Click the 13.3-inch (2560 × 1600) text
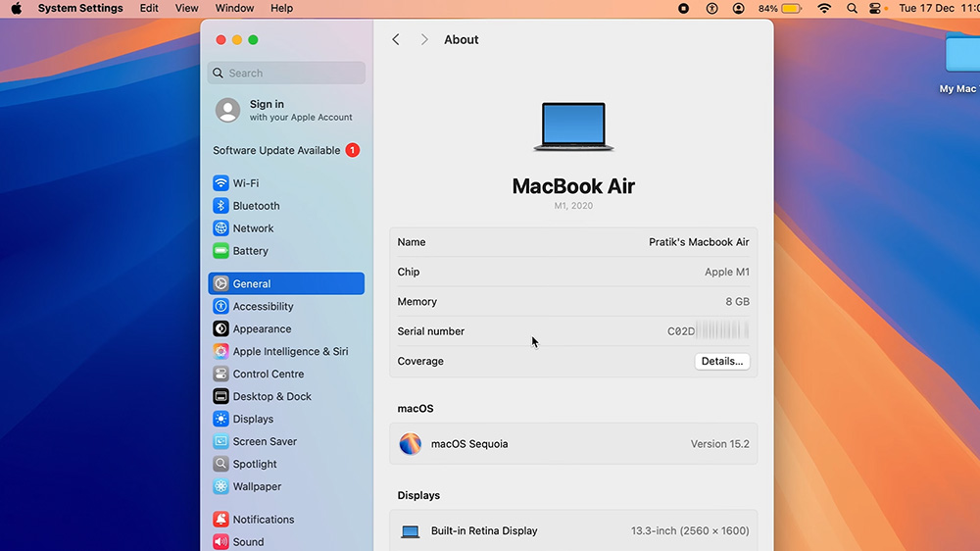The image size is (980, 551). click(690, 531)
